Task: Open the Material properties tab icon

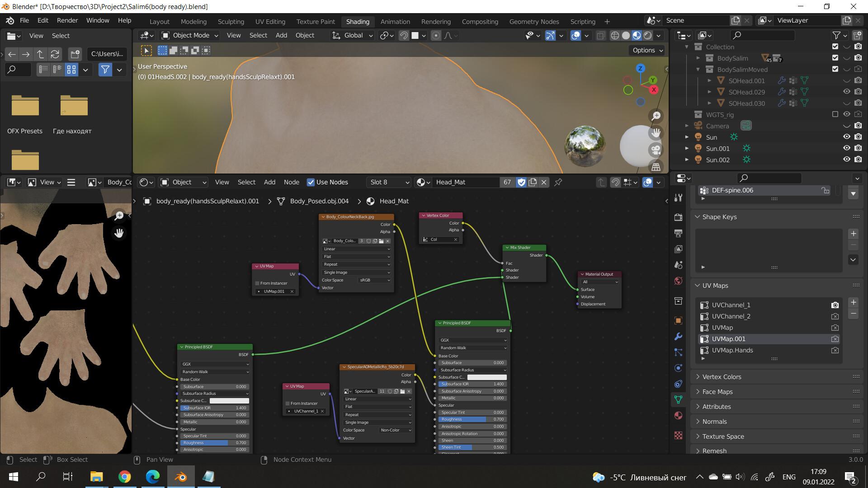Action: (x=678, y=415)
